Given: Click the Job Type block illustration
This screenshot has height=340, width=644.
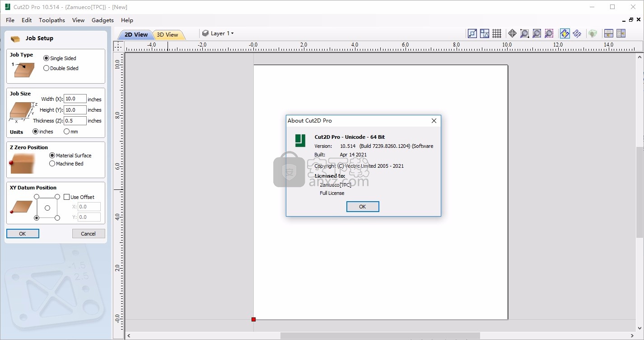Looking at the screenshot, I should pyautogui.click(x=23, y=69).
